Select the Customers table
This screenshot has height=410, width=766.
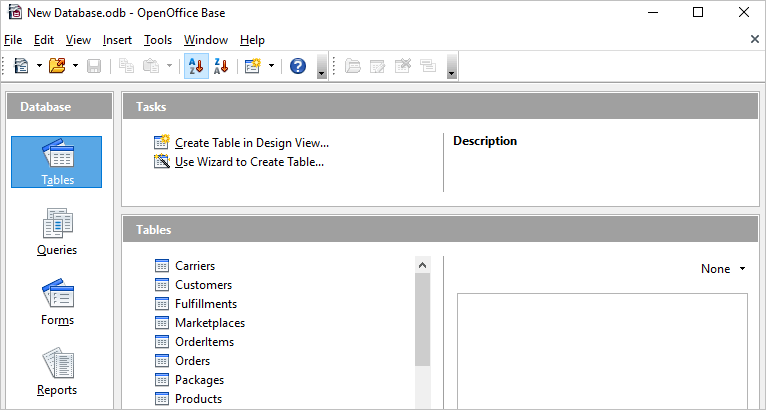coord(203,285)
